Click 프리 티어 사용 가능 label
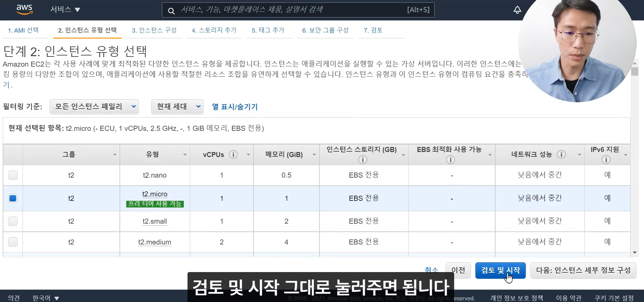Screen dimensions: 644x302 pyautogui.click(x=155, y=204)
